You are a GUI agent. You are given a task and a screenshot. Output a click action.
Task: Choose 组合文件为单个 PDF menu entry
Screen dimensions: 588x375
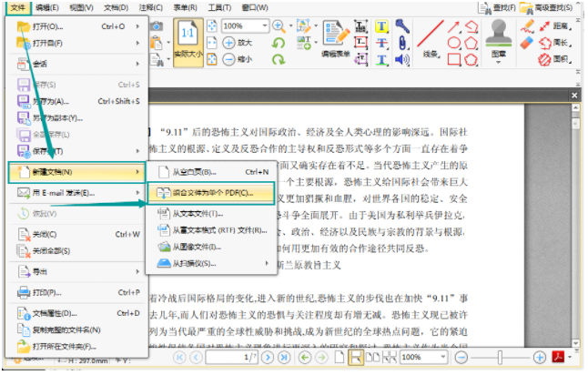click(211, 193)
